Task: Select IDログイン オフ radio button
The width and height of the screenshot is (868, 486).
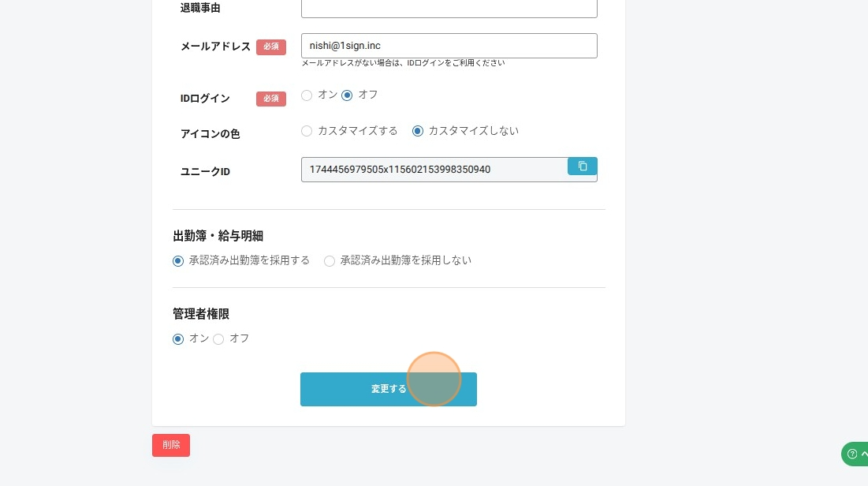Action: [347, 95]
